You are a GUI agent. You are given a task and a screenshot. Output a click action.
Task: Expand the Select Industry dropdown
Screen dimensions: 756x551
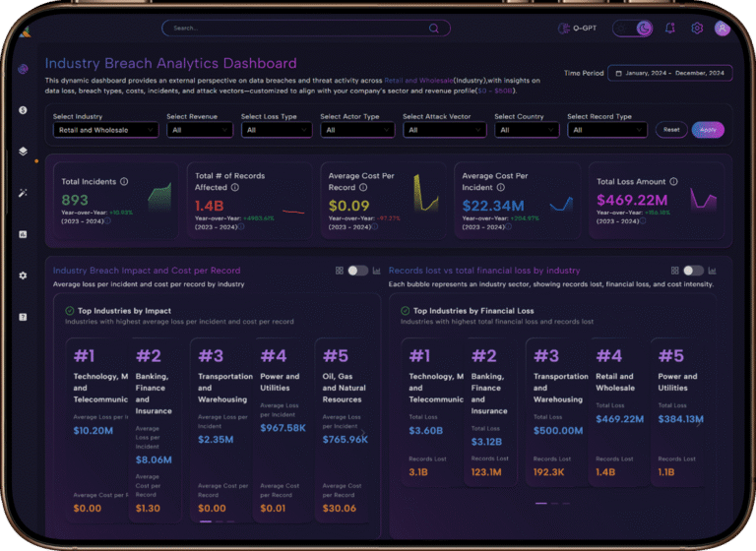(105, 130)
